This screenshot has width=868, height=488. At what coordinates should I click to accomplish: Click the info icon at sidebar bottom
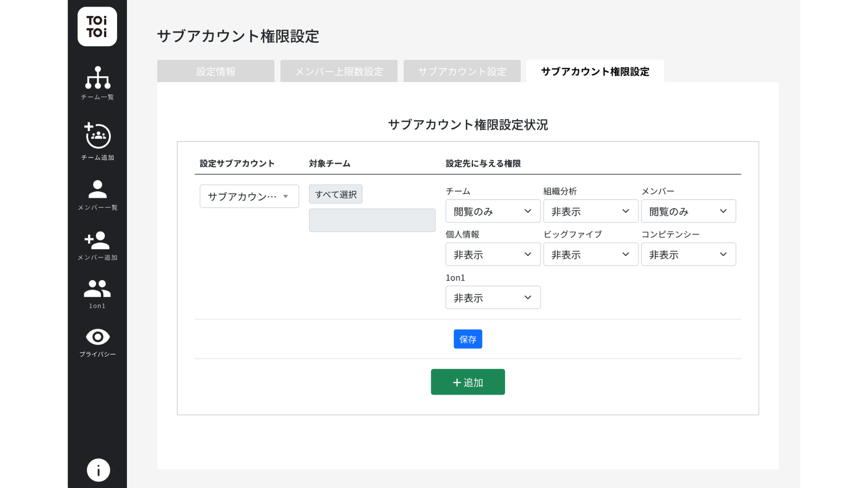click(x=98, y=470)
